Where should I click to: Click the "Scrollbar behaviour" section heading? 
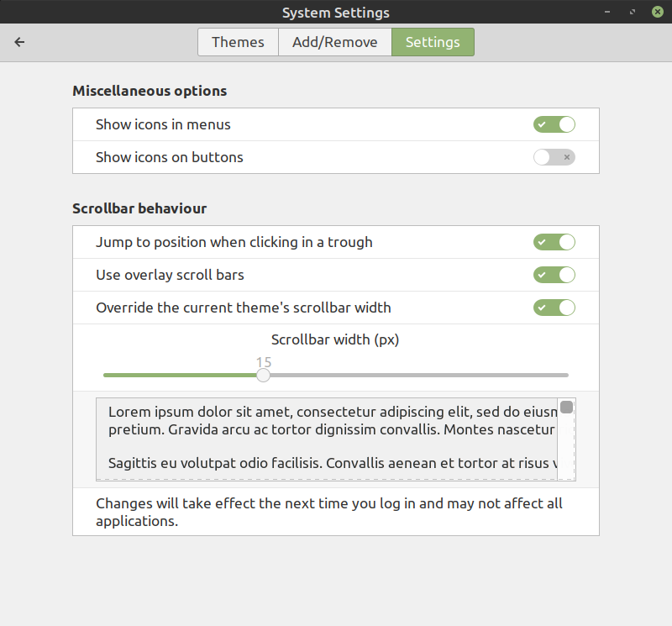pyautogui.click(x=139, y=208)
